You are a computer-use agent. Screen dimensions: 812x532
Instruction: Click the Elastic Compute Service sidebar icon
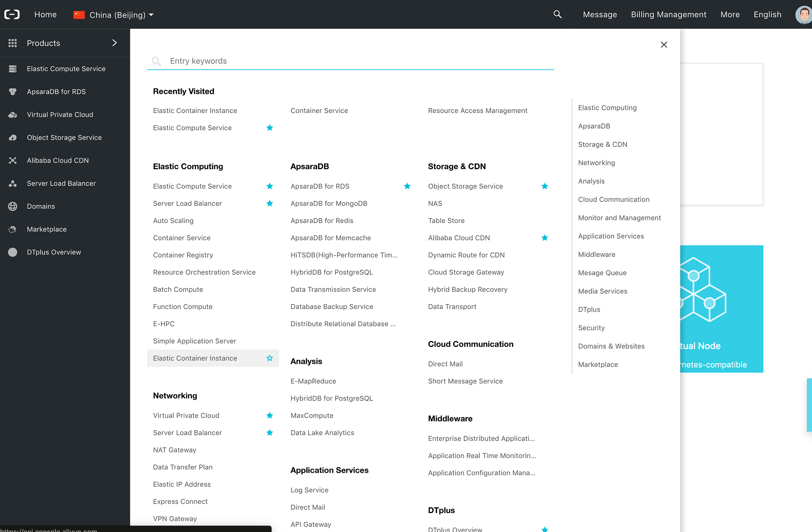13,69
